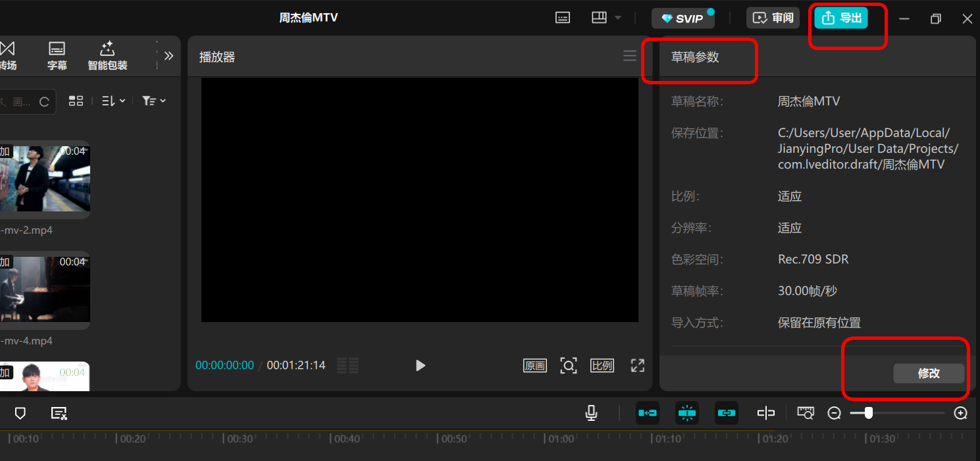980x461 pixels.
Task: Open the 比例 aspect ratio selector
Action: (x=602, y=366)
